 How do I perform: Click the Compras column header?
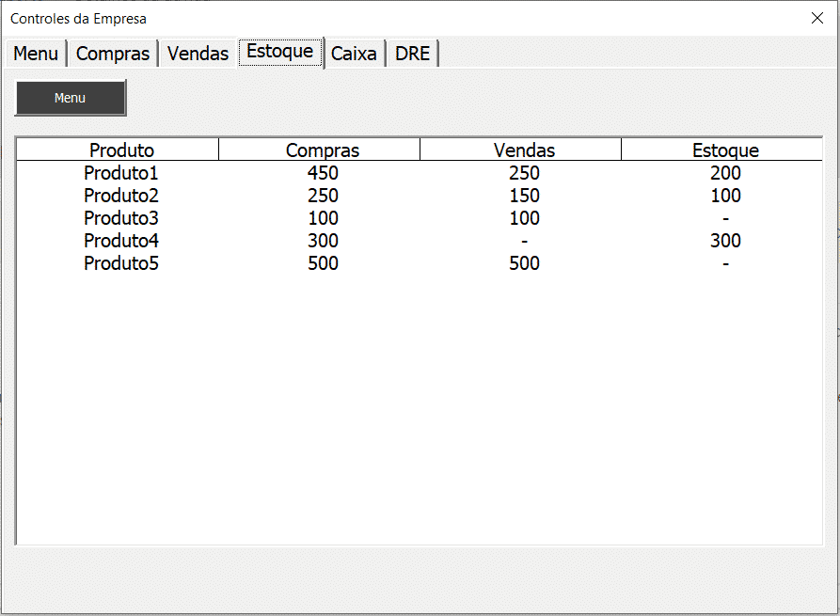click(x=322, y=150)
